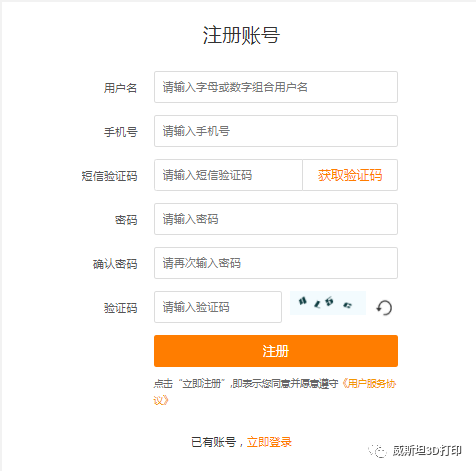The height and width of the screenshot is (471, 476).
Task: Click the 用户名 label
Action: point(120,88)
